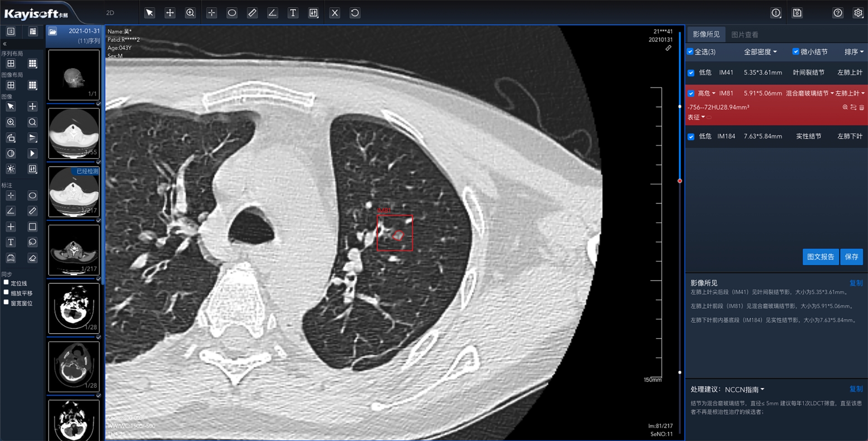Viewport: 868px width, 441px height.
Task: Toggle the 全选(3) select-all checkbox
Action: coord(690,52)
